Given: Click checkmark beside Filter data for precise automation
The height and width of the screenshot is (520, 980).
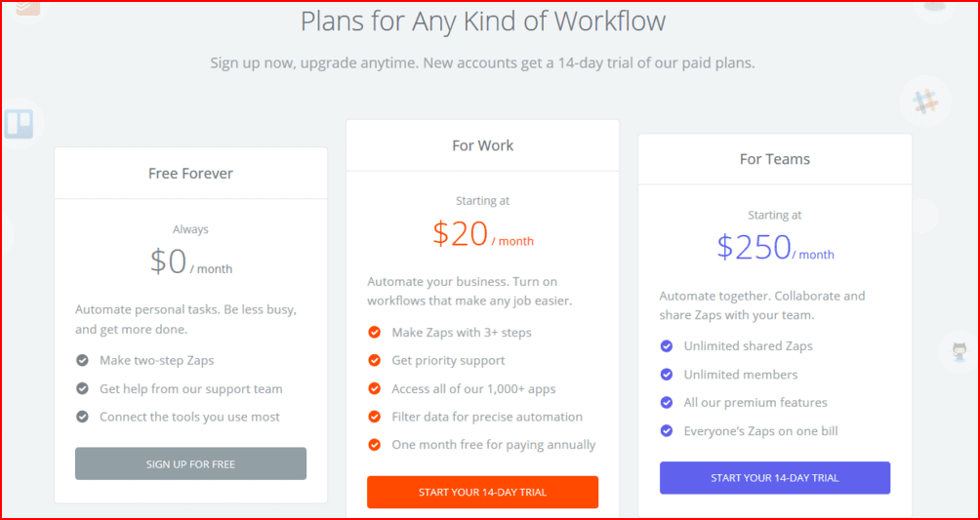Looking at the screenshot, I should click(x=374, y=417).
